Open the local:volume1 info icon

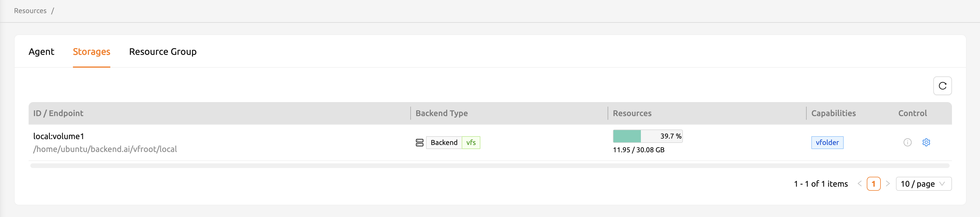907,143
